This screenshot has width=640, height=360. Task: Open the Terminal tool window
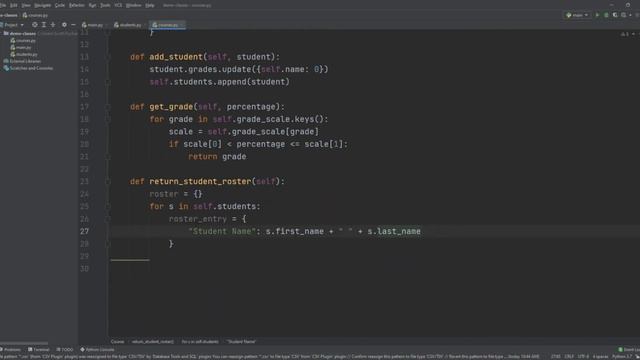click(x=39, y=349)
